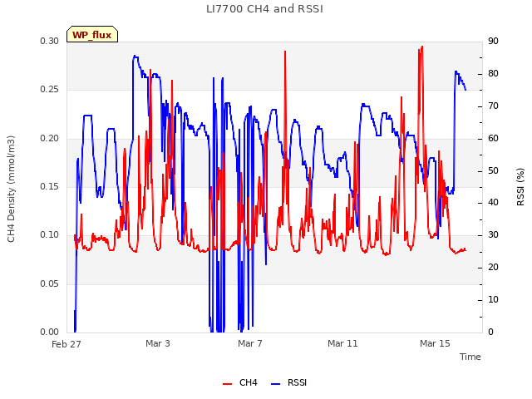Click the Mar 11 x-axis tick label
Screen dimensions: 532x399
(342, 343)
